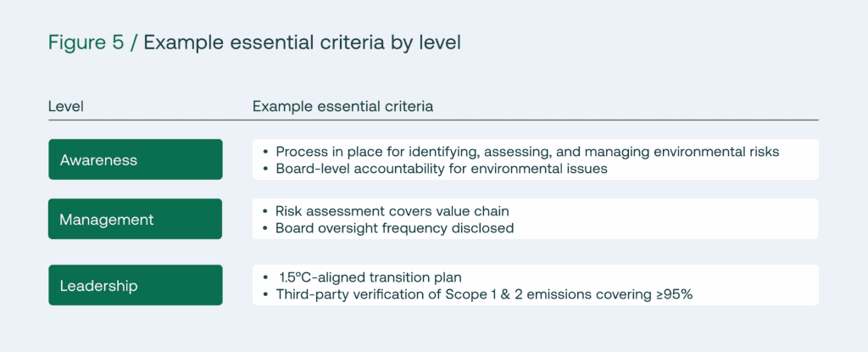Click the Management criteria white panel
Screen dimensions: 868x352
coord(535,219)
